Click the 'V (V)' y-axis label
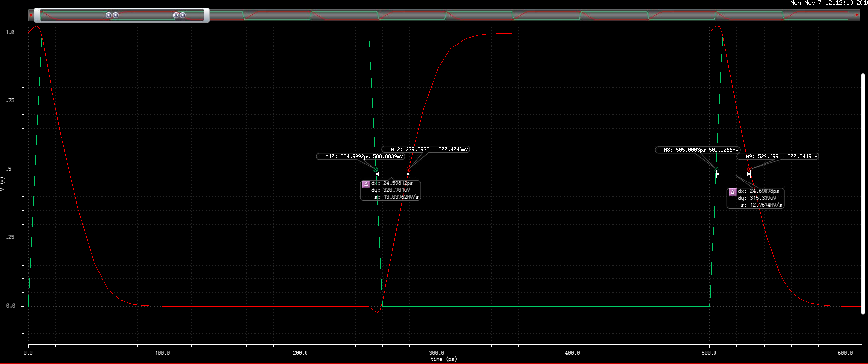The image size is (868, 364). click(x=2, y=183)
